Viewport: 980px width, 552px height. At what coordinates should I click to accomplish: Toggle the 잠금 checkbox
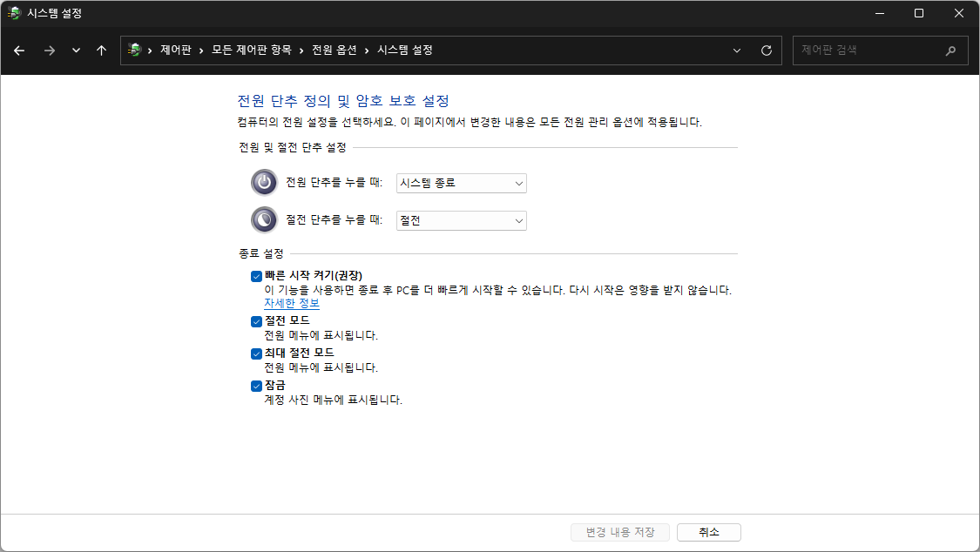(x=256, y=386)
